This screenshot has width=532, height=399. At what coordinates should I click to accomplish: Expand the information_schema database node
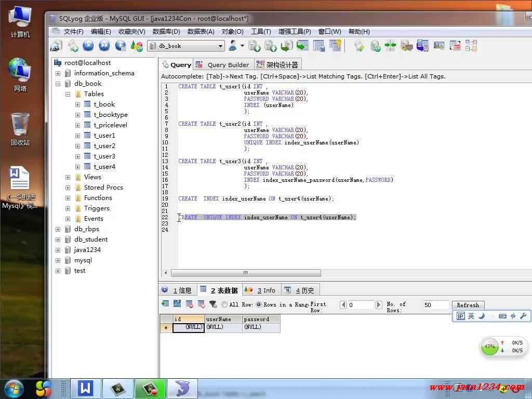click(x=58, y=73)
